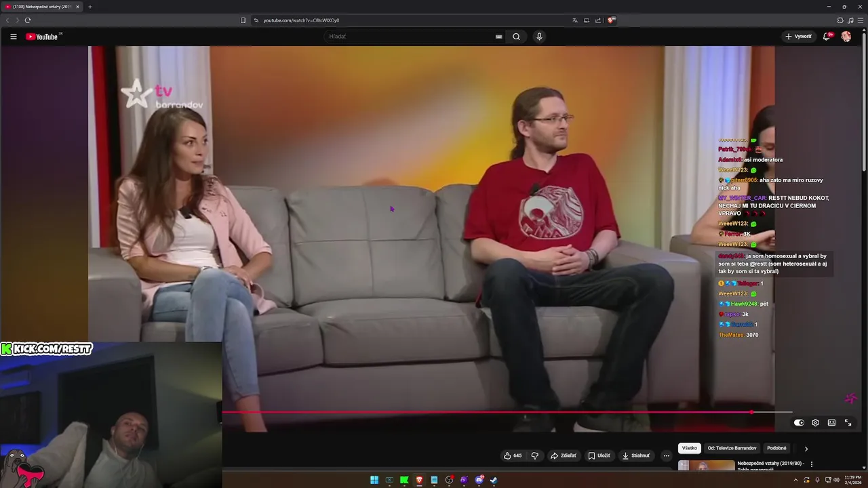Viewport: 868px width, 488px height.
Task: Switch to theater mode icon
Action: 831,422
